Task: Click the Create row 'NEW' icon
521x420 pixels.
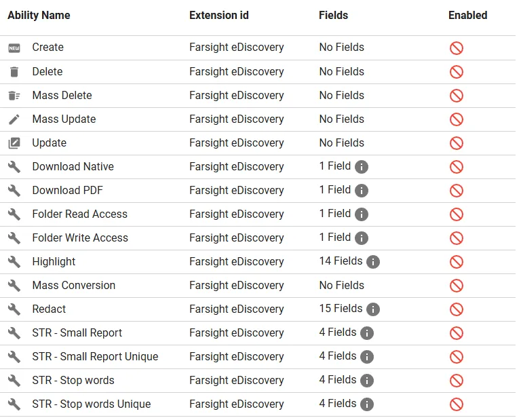Action: tap(14, 48)
